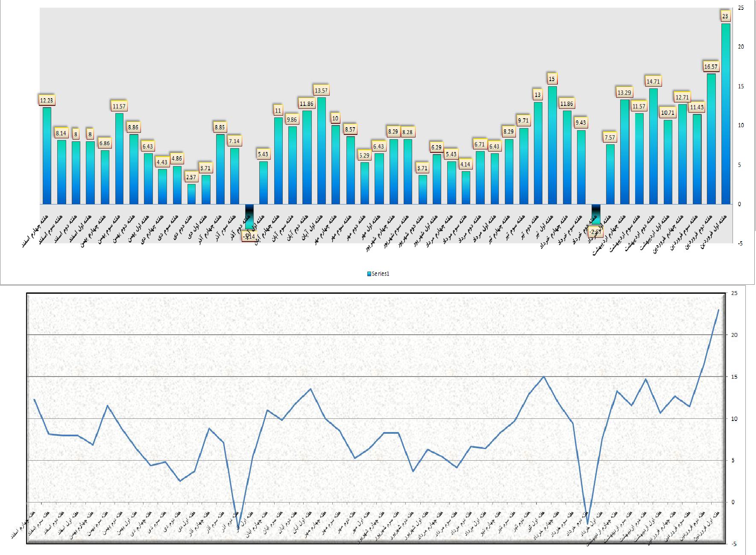The image size is (756, 555).
Task: Select the 10.71 data label
Action: point(667,113)
